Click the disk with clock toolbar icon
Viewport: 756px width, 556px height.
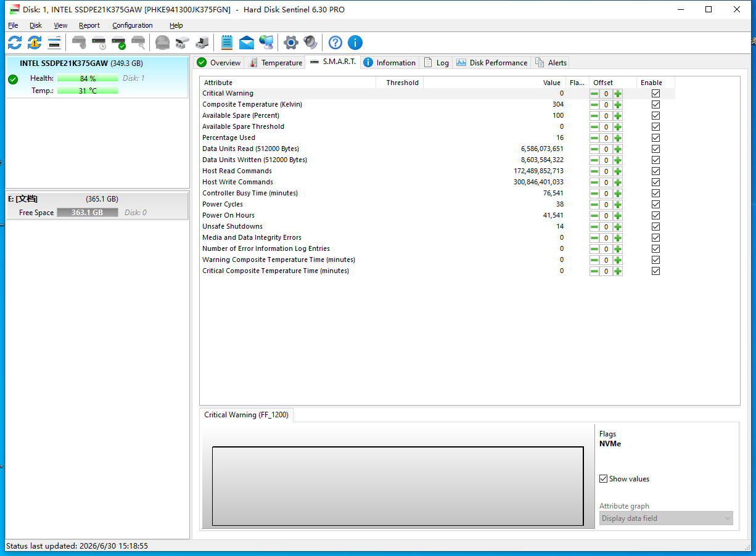tap(99, 43)
